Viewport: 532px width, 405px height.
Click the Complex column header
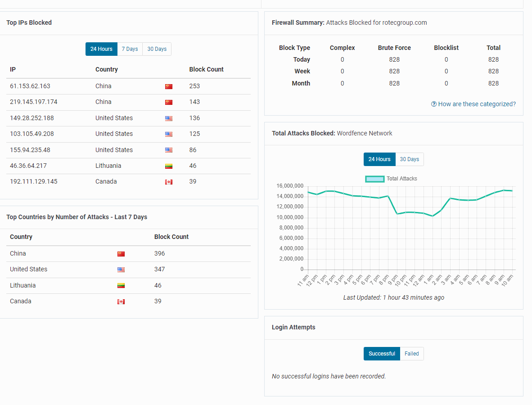point(343,48)
